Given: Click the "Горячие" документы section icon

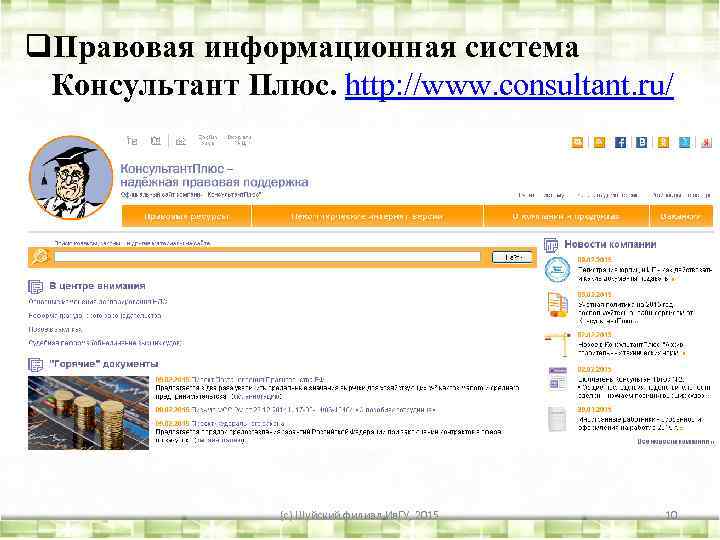Looking at the screenshot, I should click(35, 365).
